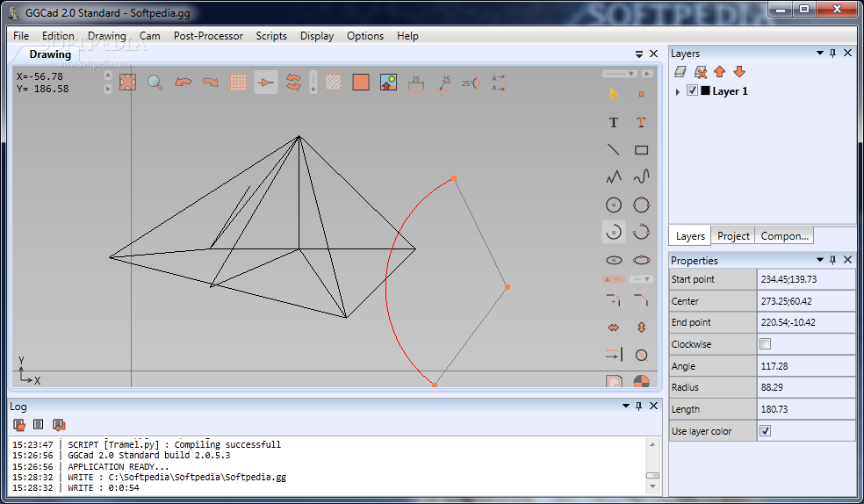Select the three-point Circle tool

point(641,205)
